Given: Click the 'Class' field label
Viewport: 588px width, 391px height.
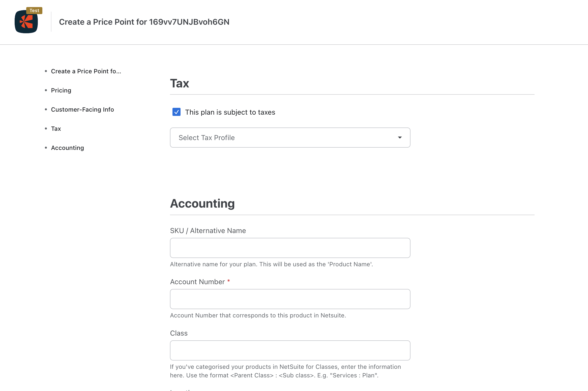Looking at the screenshot, I should (x=179, y=333).
